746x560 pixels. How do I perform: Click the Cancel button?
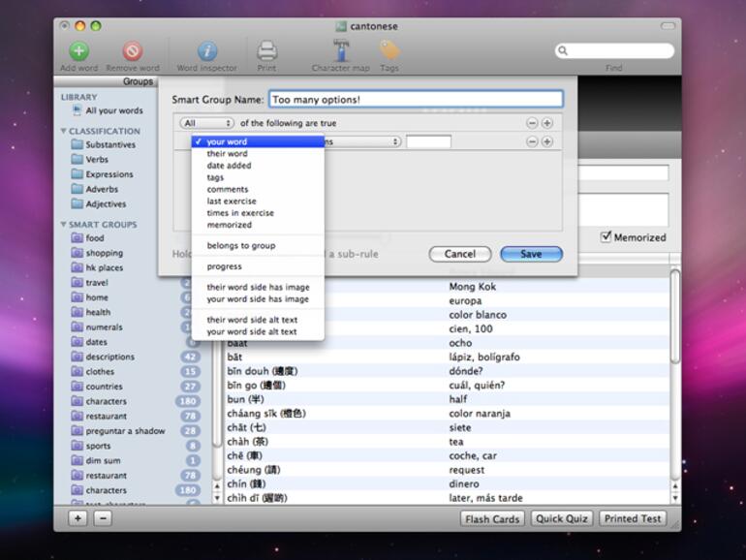(x=459, y=254)
